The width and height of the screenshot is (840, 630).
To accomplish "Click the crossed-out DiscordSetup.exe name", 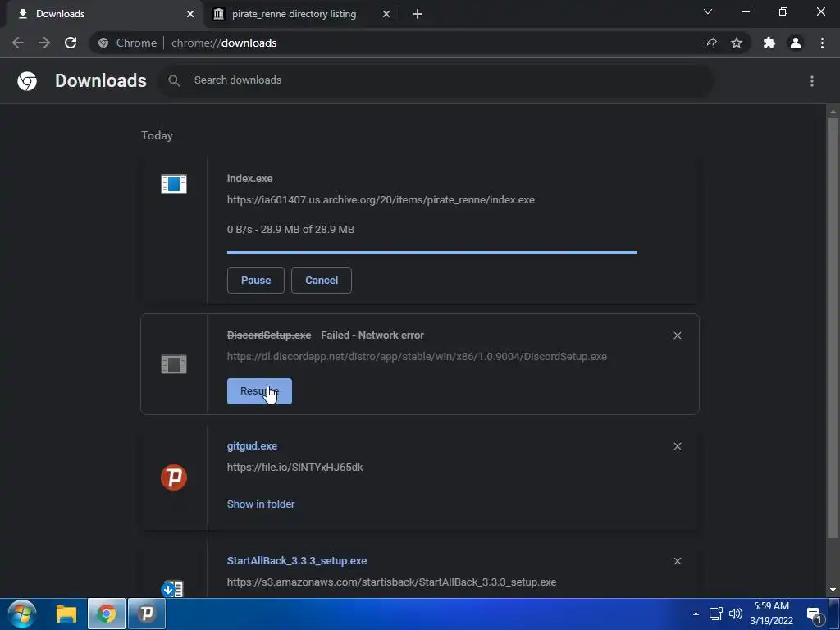I will [x=269, y=336].
